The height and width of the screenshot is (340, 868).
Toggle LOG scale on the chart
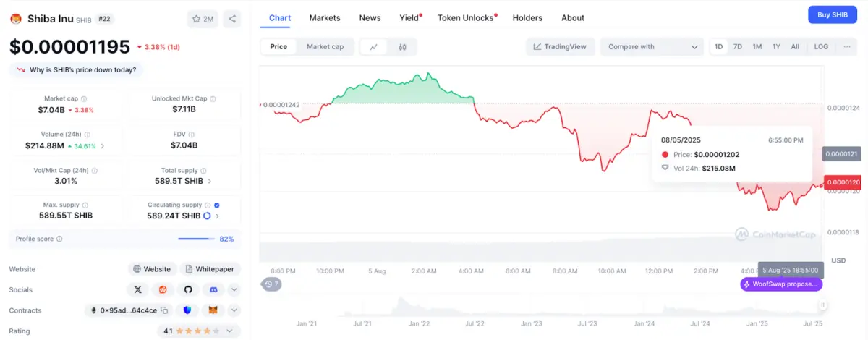coord(821,47)
